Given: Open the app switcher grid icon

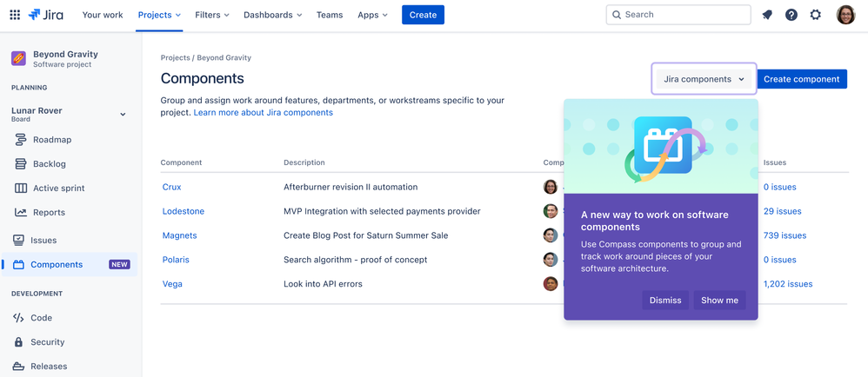Looking at the screenshot, I should [15, 15].
